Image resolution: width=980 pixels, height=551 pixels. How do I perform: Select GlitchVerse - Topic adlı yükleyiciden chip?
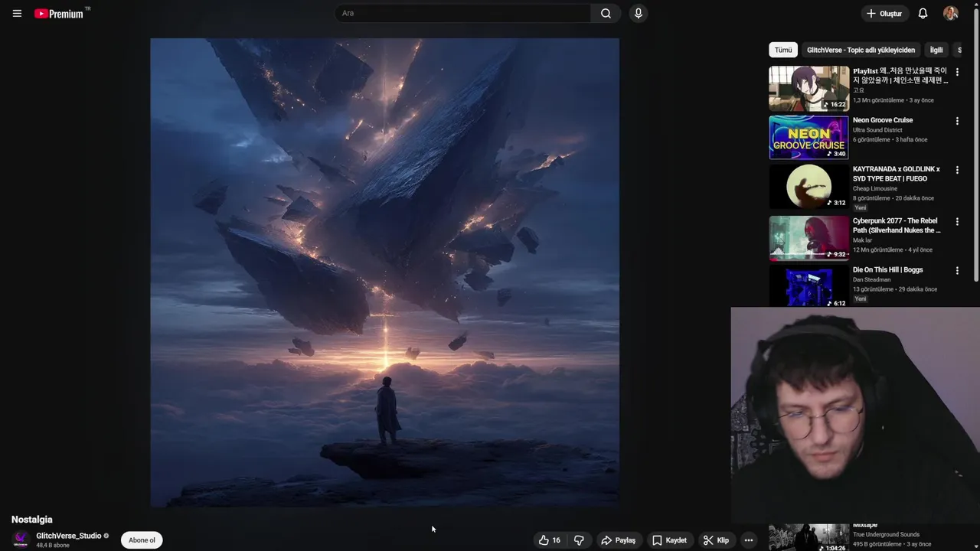pos(861,50)
